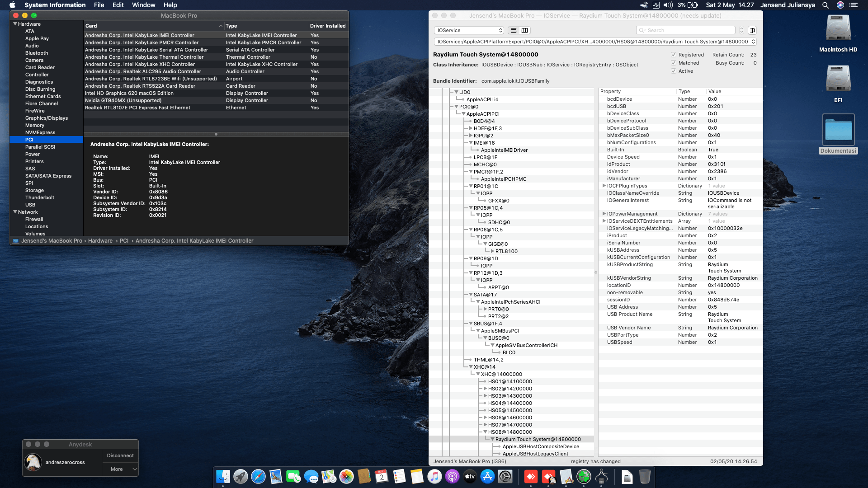Open Photos from the Dock
This screenshot has width=868, height=488.
[346, 477]
